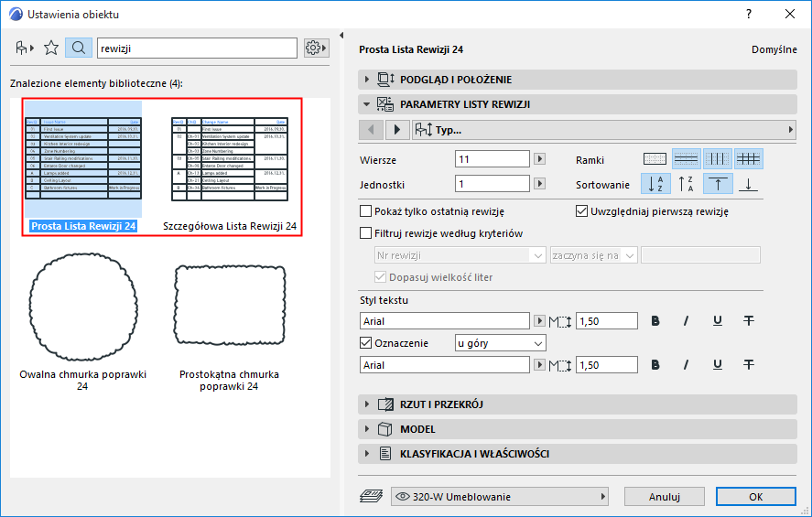Open the search settings gear menu

pyautogui.click(x=316, y=48)
